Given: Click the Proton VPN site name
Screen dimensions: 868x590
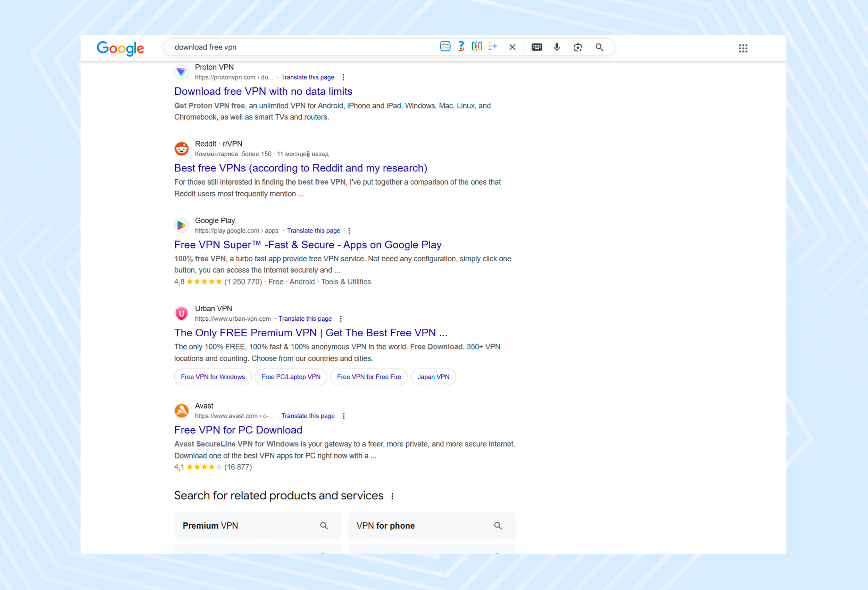Looking at the screenshot, I should [x=214, y=67].
